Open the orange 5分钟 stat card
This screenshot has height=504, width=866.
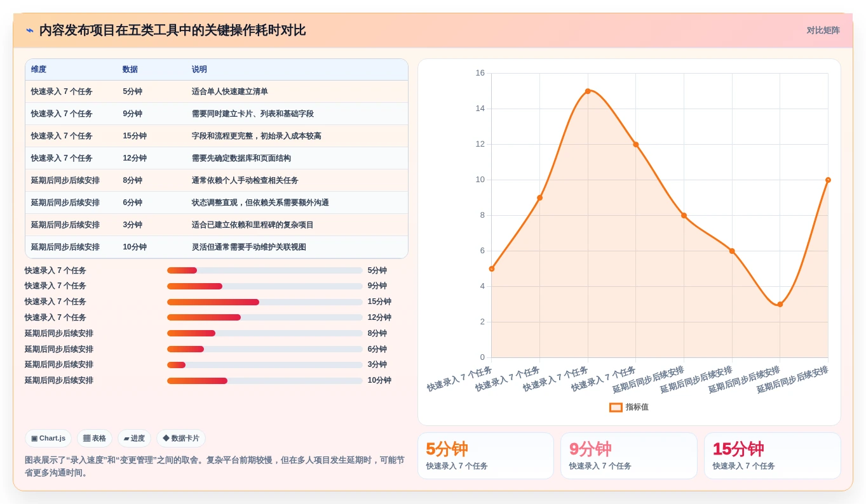pyautogui.click(x=485, y=456)
